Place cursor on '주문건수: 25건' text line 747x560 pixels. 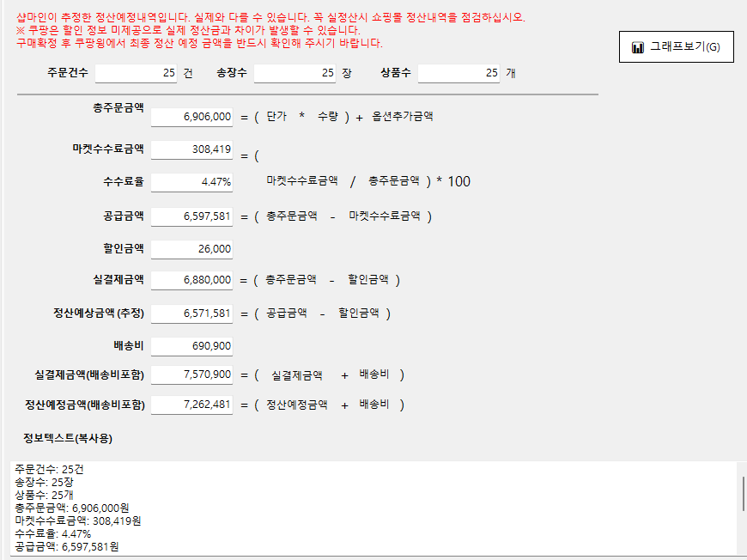tap(50, 469)
